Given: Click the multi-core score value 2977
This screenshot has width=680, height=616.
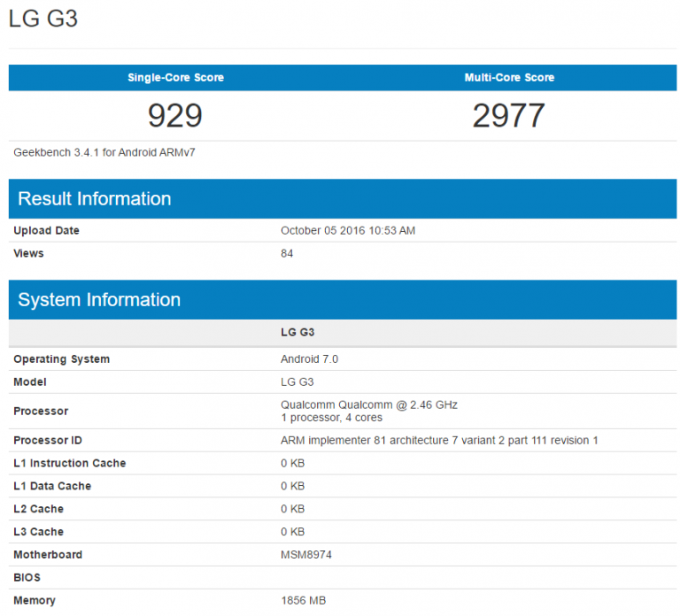Looking at the screenshot, I should (509, 116).
